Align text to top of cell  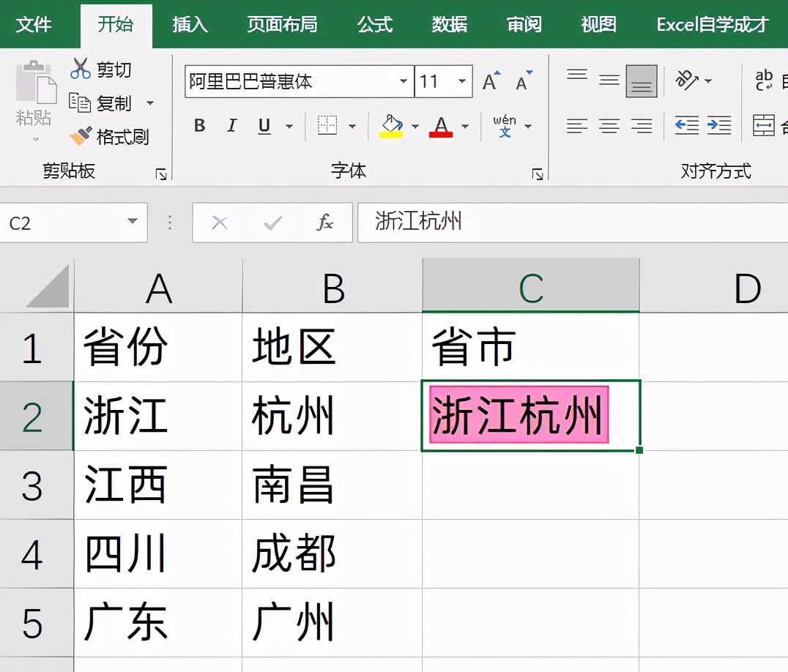(x=577, y=75)
